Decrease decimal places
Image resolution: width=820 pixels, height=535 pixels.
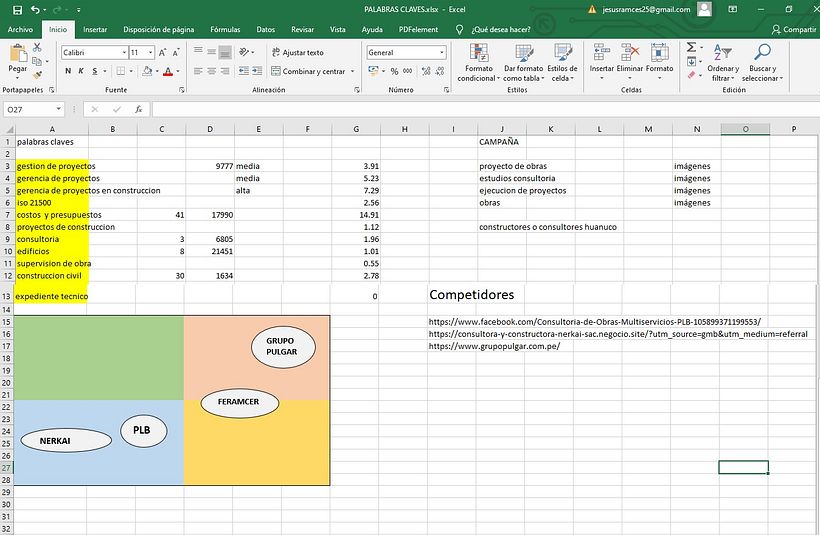click(440, 71)
